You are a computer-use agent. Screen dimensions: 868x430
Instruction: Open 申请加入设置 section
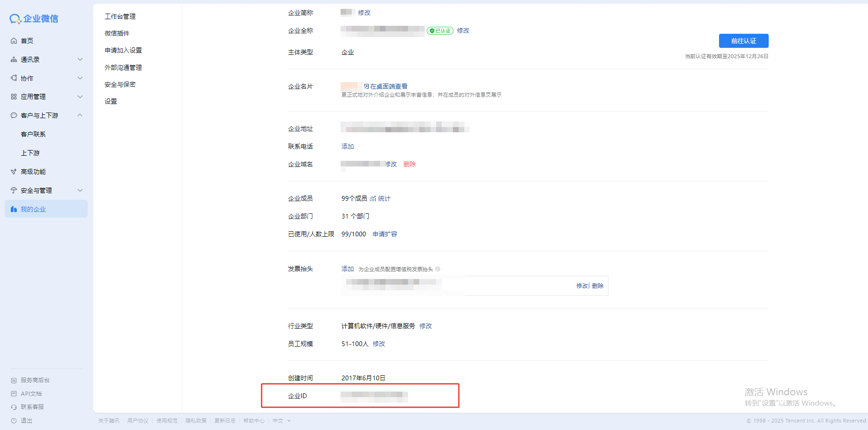pyautogui.click(x=123, y=50)
